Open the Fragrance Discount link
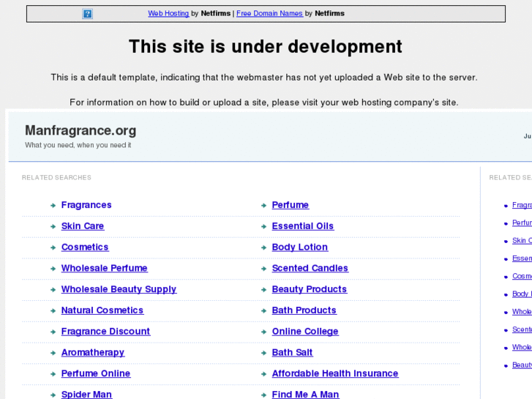The image size is (532, 399). 105,332
